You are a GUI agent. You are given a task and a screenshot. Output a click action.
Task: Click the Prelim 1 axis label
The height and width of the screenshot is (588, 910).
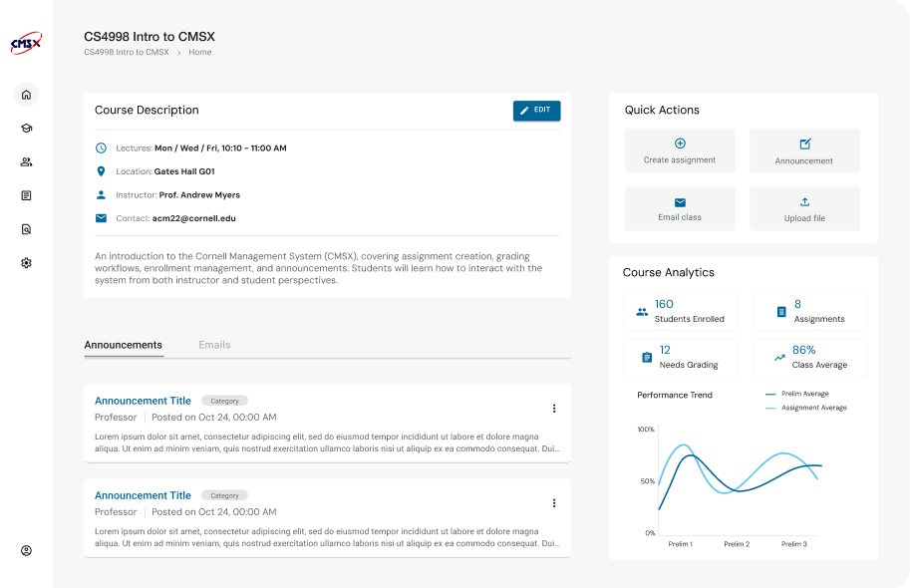[680, 544]
